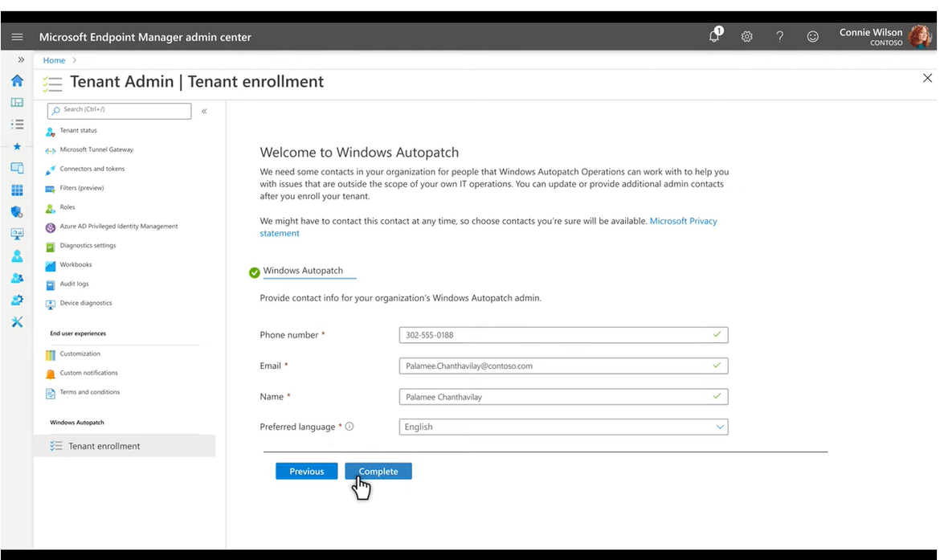View Audit logs

coord(74,284)
